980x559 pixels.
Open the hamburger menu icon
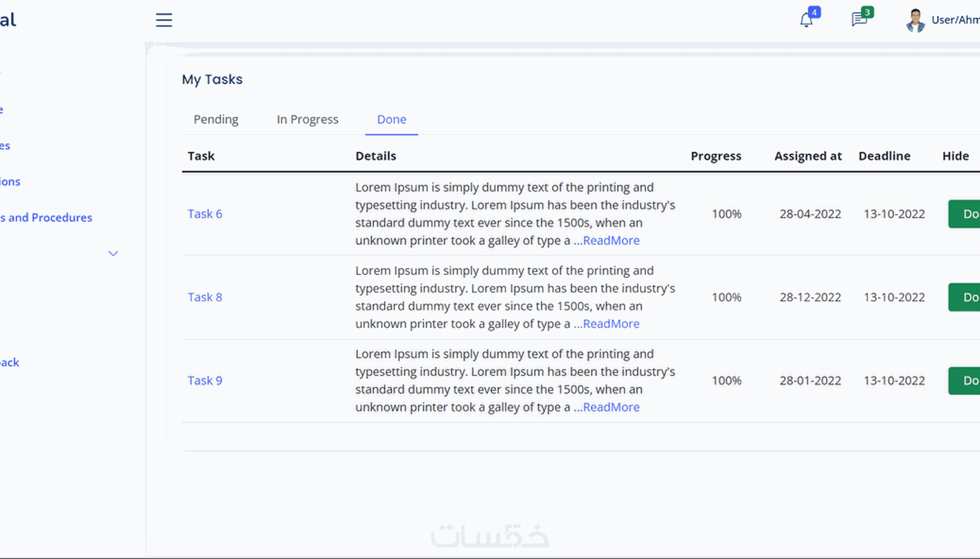[x=164, y=20]
